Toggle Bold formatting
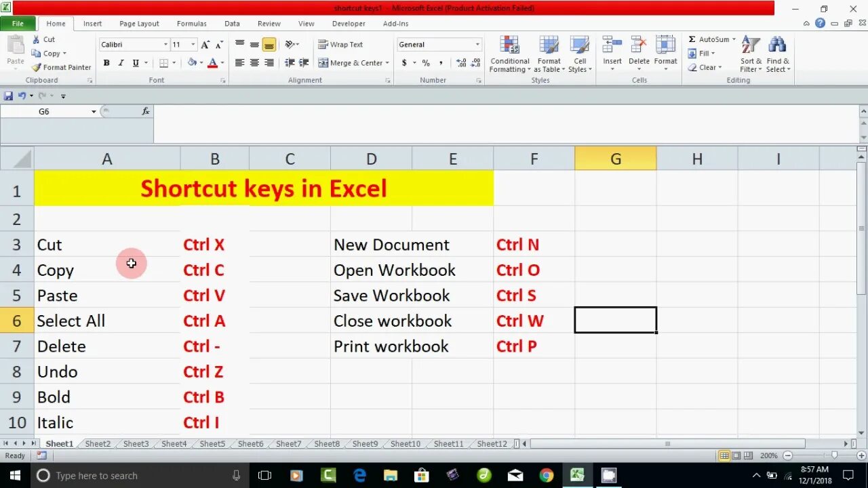This screenshot has width=868, height=488. (106, 63)
